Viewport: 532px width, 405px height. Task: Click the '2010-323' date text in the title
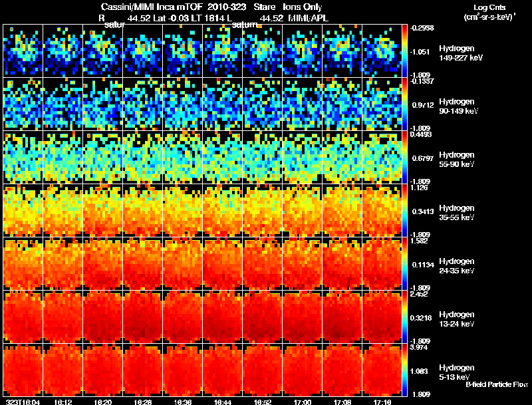pos(226,7)
